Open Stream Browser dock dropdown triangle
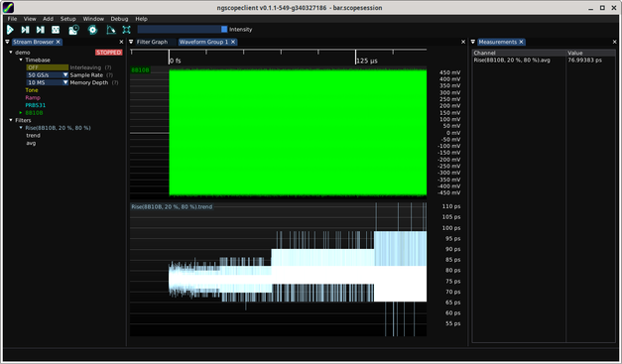Viewport: 622px width, 364px height. pos(7,42)
